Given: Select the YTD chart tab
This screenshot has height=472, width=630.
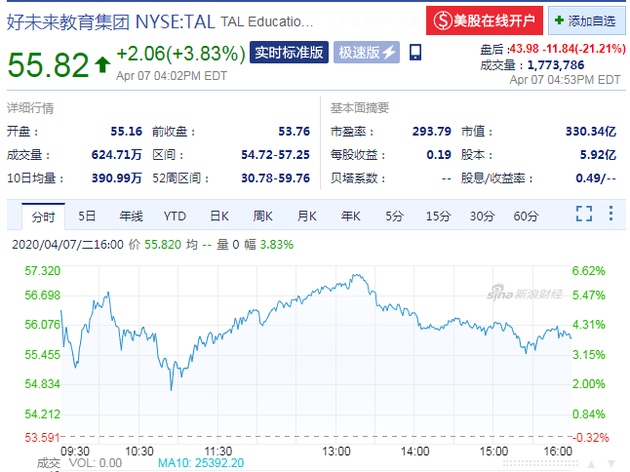Looking at the screenshot, I should [175, 215].
